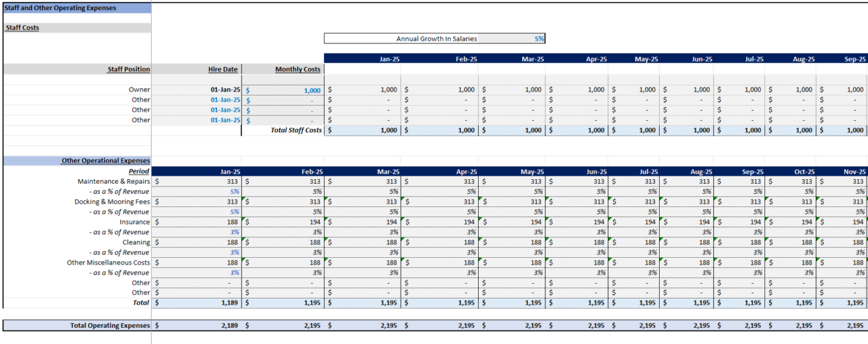Click the 'Monthly Costs' column header
This screenshot has width=868, height=344.
pyautogui.click(x=282, y=69)
